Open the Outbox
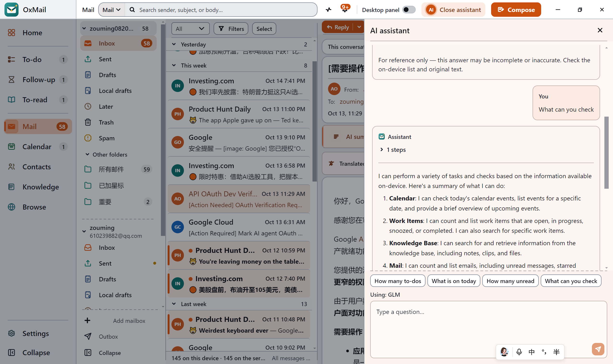Image resolution: width=613 pixels, height=364 pixels. [118, 336]
